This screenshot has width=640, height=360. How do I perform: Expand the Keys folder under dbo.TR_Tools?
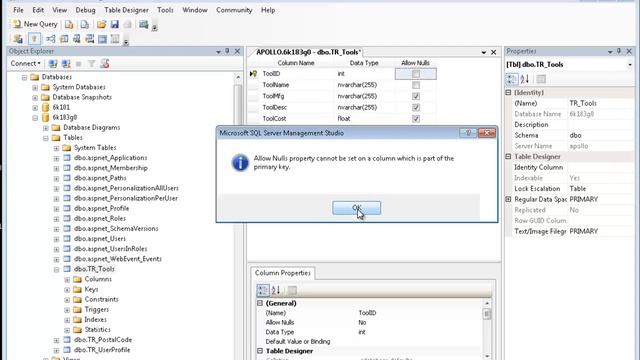click(67, 290)
